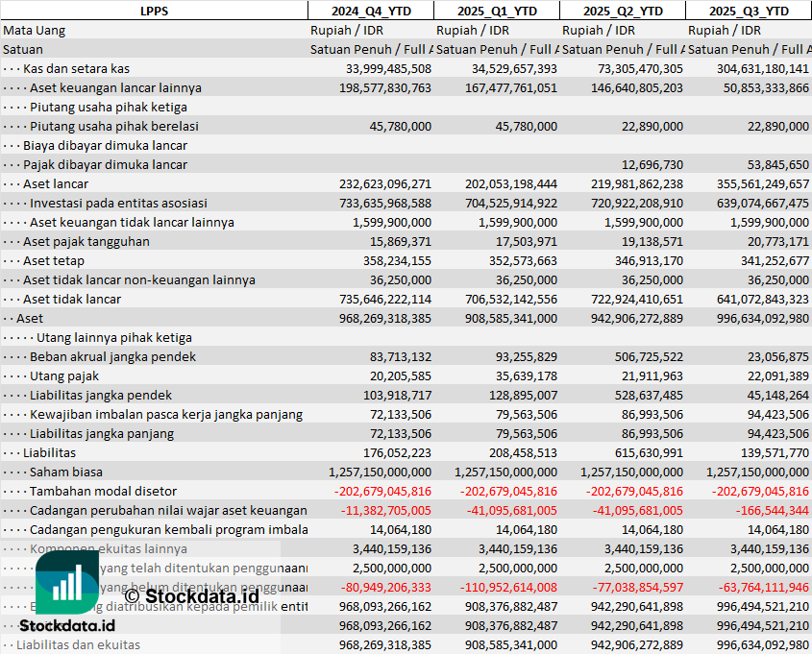Click the Utang pajak row label
Viewport: 812px width, 654px height.
64,375
